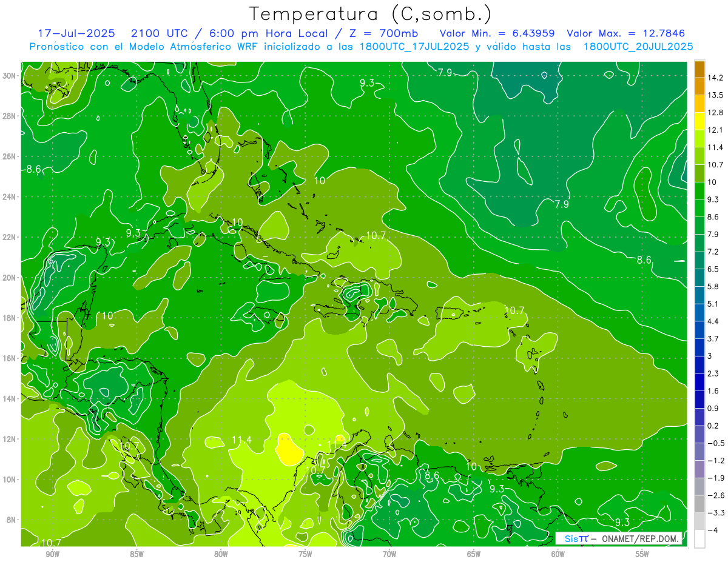Image resolution: width=728 pixels, height=562 pixels.
Task: Click 'Valor Min. = 6.43959' text
Action: 497,33
